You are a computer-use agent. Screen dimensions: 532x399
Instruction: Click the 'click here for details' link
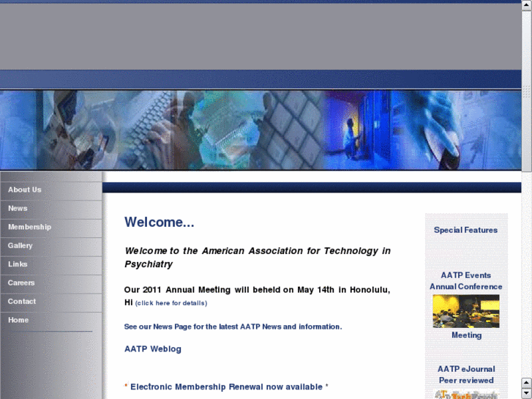pyautogui.click(x=171, y=303)
